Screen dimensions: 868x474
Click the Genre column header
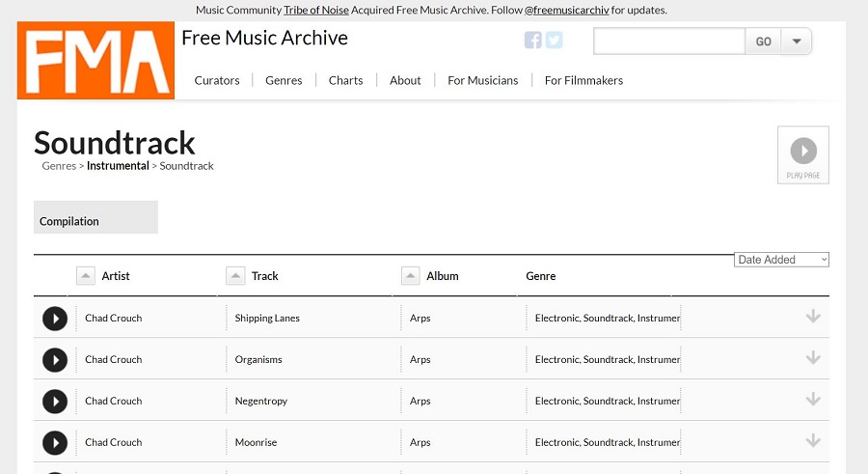click(541, 276)
